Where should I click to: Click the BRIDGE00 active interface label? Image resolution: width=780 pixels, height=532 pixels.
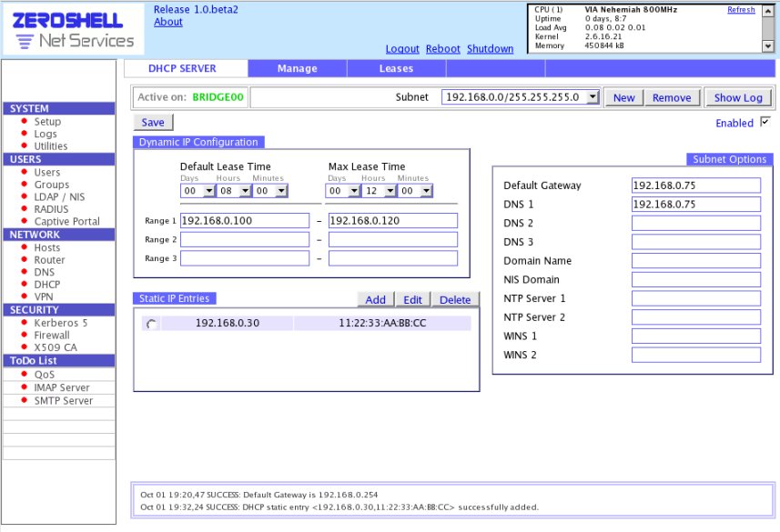[x=218, y=97]
